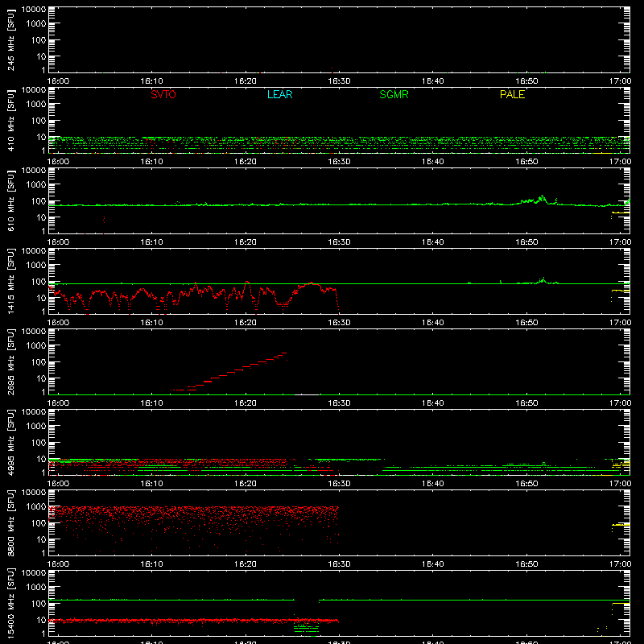Click 17:00 time label under 8800 MHz panel
The width and height of the screenshot is (644, 644).
(620, 564)
